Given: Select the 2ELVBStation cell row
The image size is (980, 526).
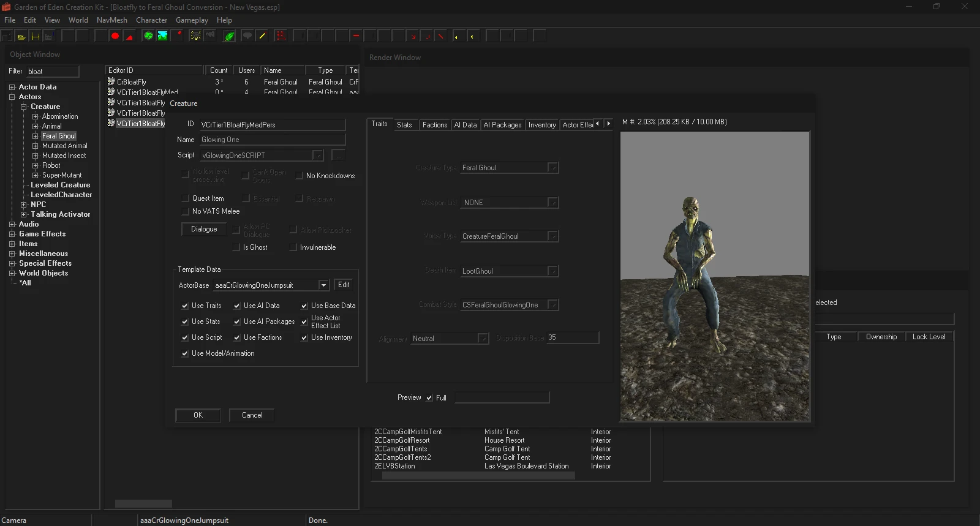Looking at the screenshot, I should (x=492, y=466).
